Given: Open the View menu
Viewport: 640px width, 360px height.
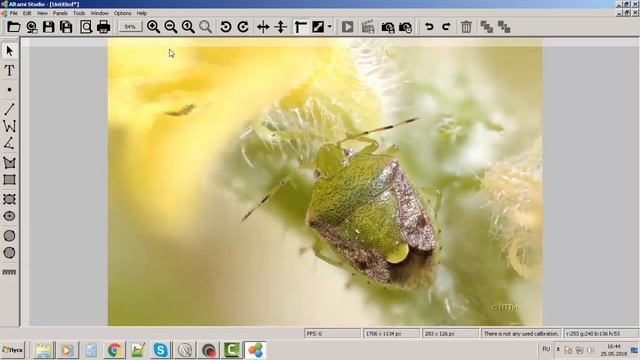Looking at the screenshot, I should (x=42, y=13).
